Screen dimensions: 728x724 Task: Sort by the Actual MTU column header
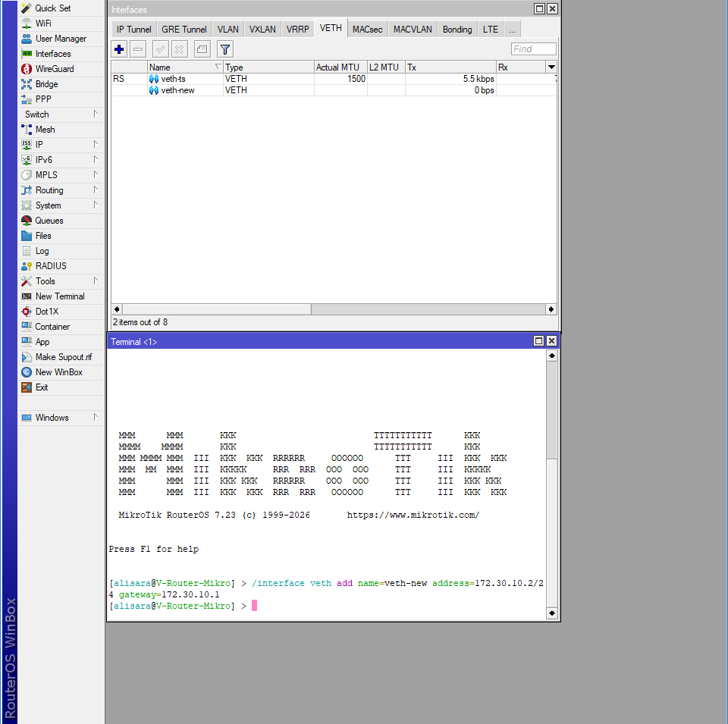(x=340, y=67)
